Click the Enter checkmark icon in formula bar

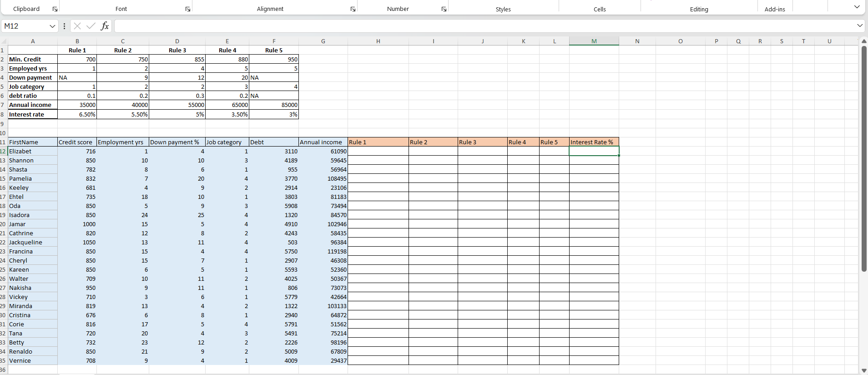tap(91, 26)
